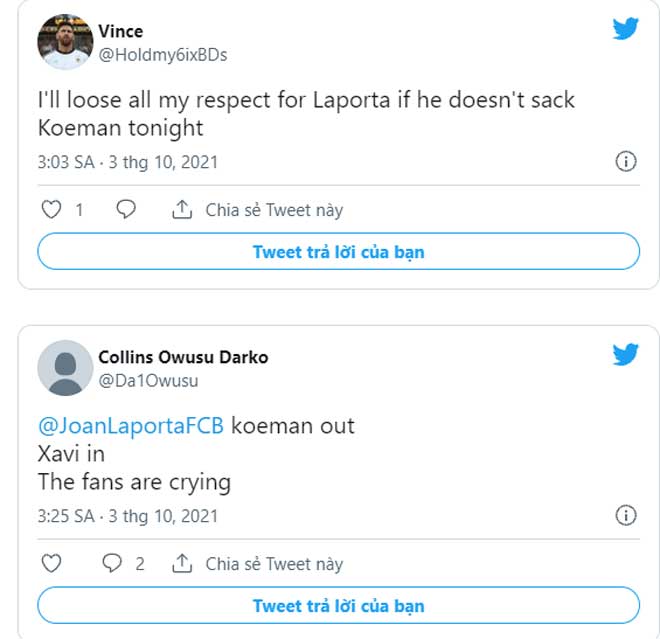Share Vince's tweet via Chia sẻ Tweet này
The width and height of the screenshot is (660, 639).
point(258,210)
